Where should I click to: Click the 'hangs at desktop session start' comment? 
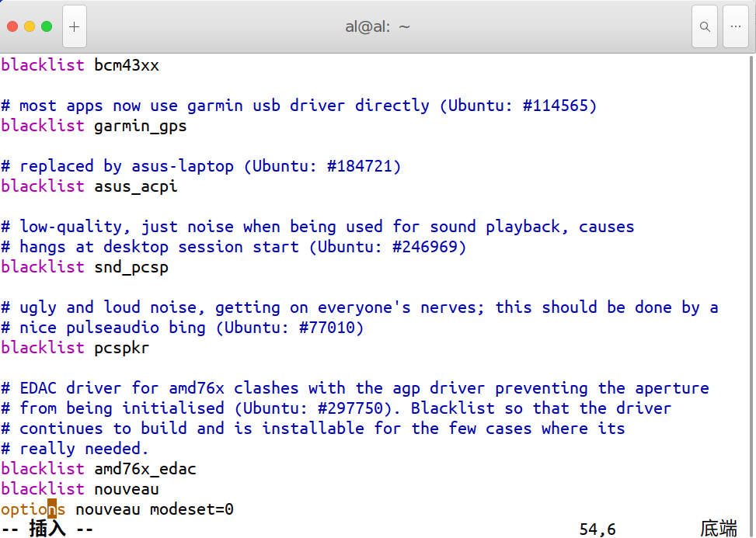tap(234, 247)
